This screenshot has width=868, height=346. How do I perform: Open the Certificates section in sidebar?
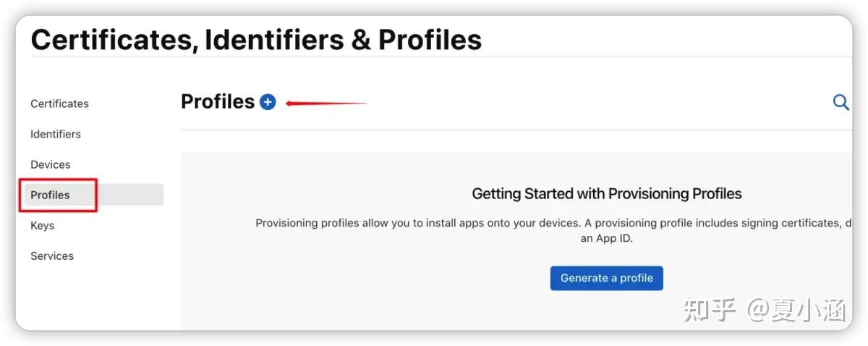click(59, 104)
